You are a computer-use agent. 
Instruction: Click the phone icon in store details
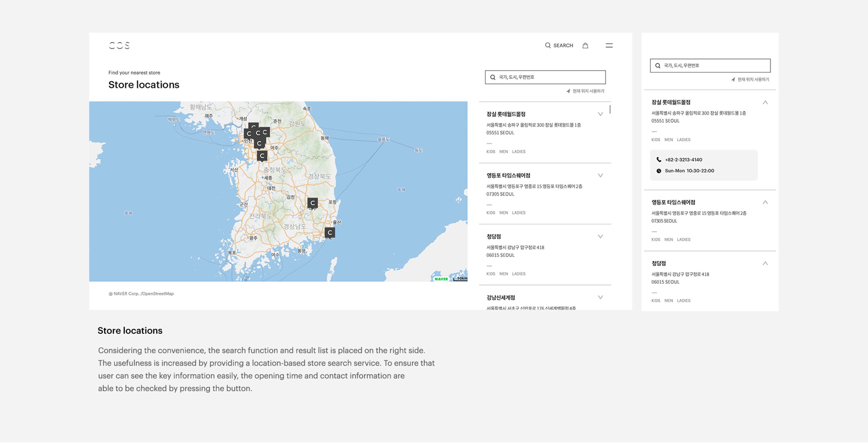pos(659,160)
